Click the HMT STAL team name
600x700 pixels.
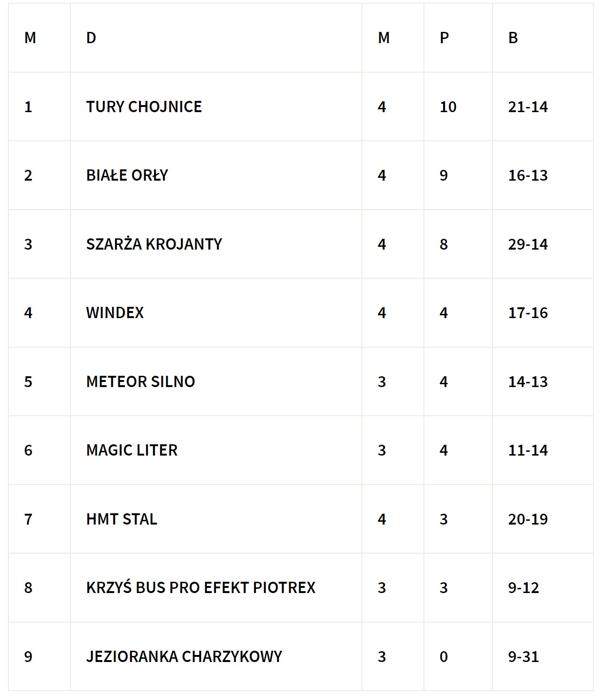point(122,519)
